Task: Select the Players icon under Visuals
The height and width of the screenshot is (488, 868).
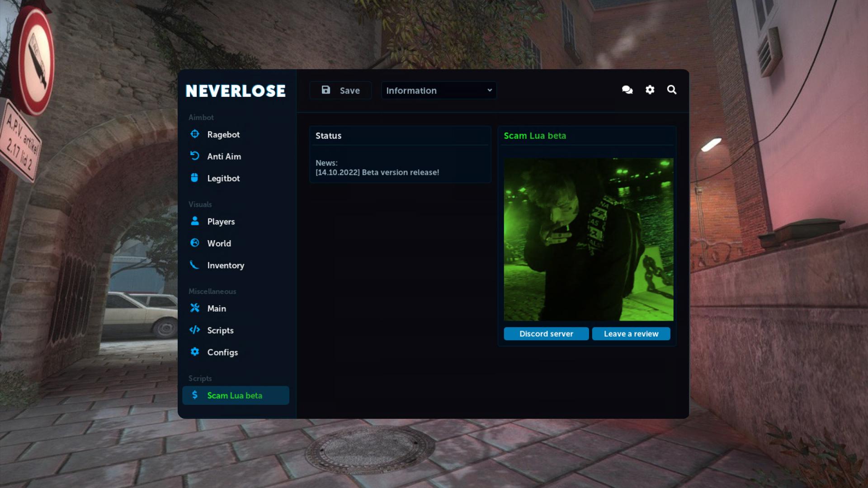Action: [x=194, y=221]
